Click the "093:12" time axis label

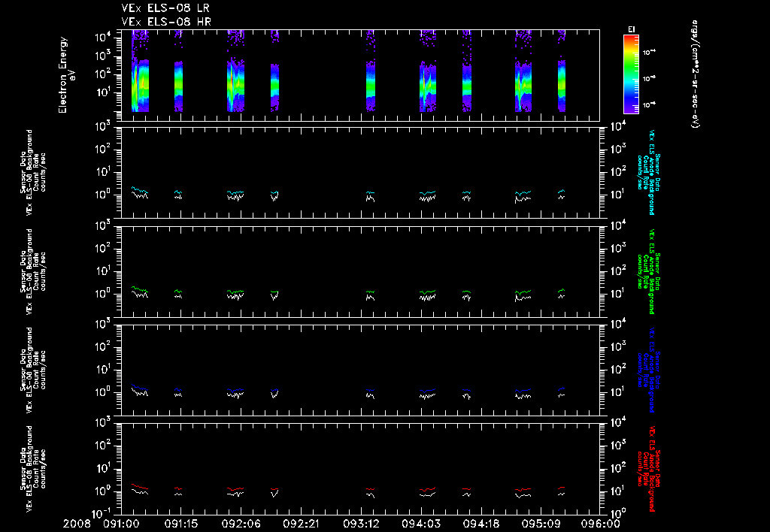[361, 524]
